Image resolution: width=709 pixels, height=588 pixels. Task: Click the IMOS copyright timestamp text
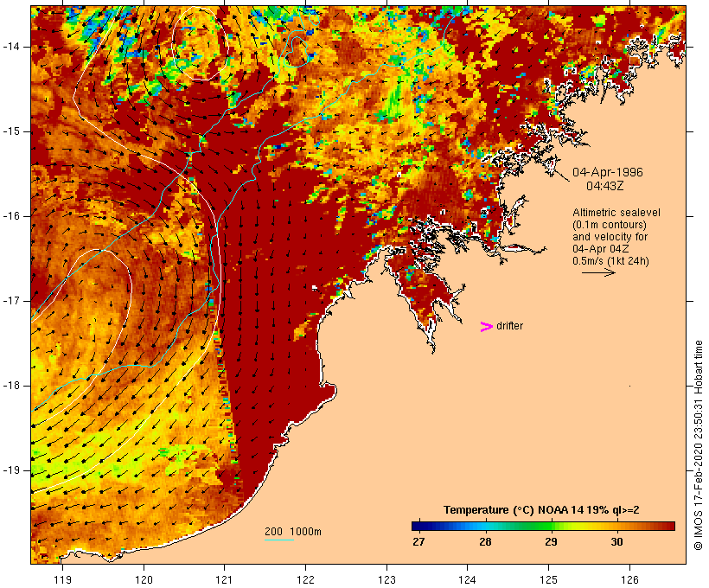698,445
